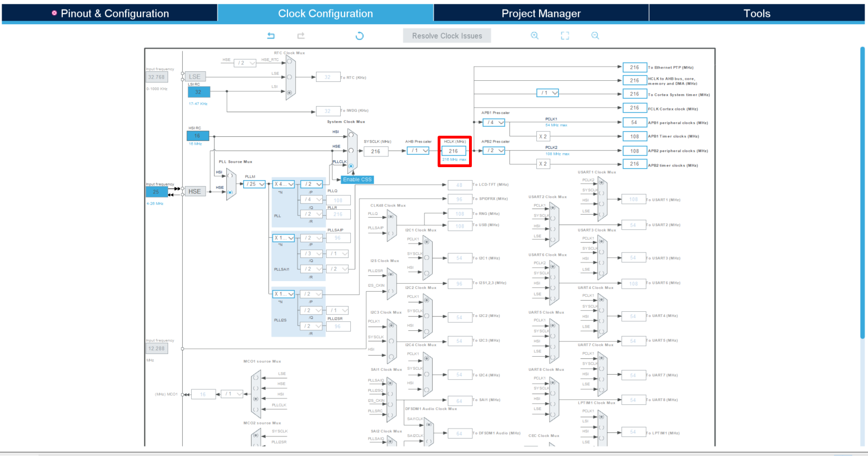Open the PLLM /25 divider dropdown
Screen dimensions: 868x456
click(x=256, y=183)
